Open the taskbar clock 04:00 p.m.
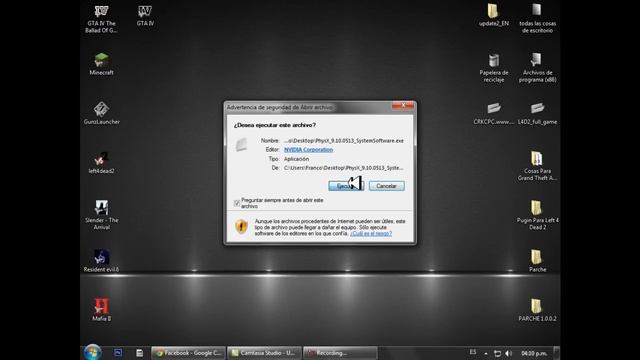 (534, 353)
